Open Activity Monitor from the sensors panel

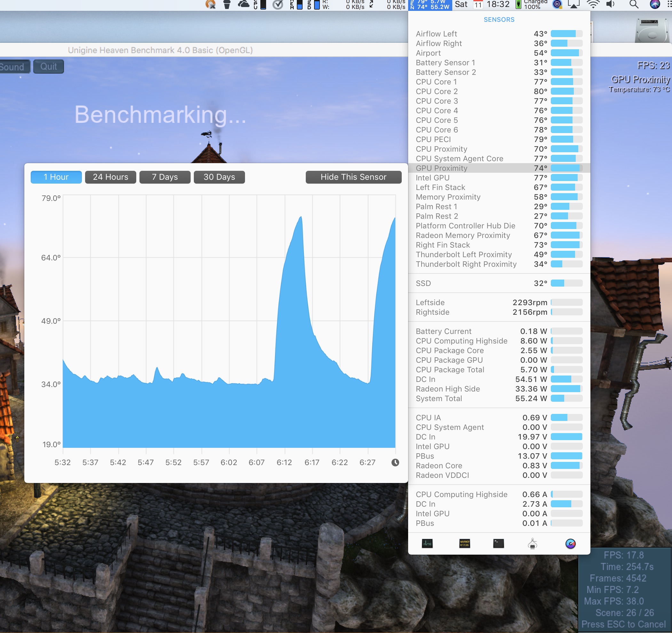(427, 543)
